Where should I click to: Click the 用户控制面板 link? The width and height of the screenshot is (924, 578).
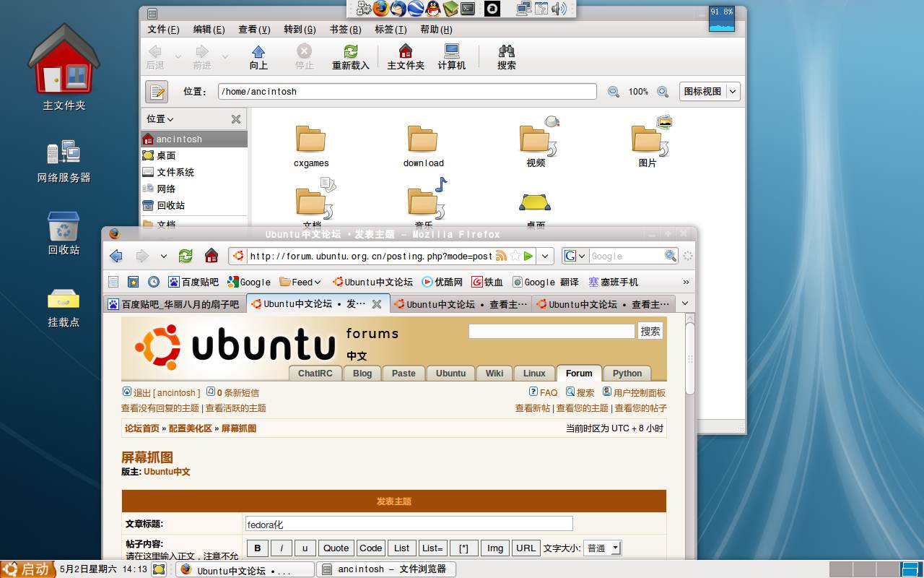tap(640, 393)
